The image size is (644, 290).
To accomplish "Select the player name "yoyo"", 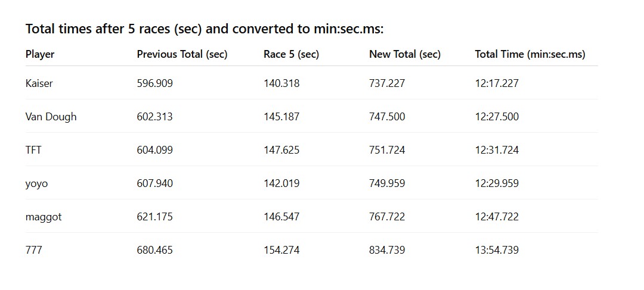I will [36, 184].
